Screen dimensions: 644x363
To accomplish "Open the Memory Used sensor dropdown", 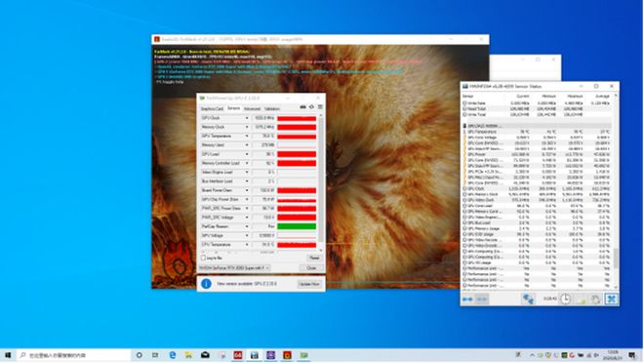I will pos(247,145).
